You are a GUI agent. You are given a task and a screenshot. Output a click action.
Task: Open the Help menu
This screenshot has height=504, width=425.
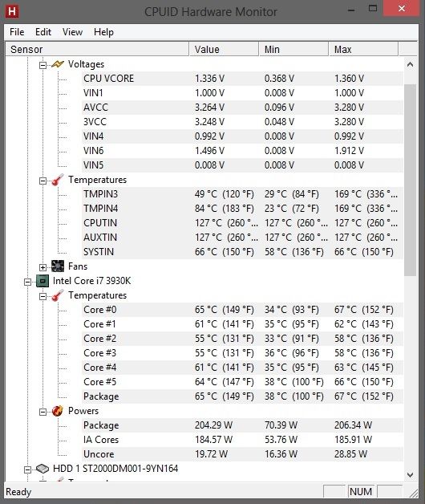pyautogui.click(x=103, y=32)
